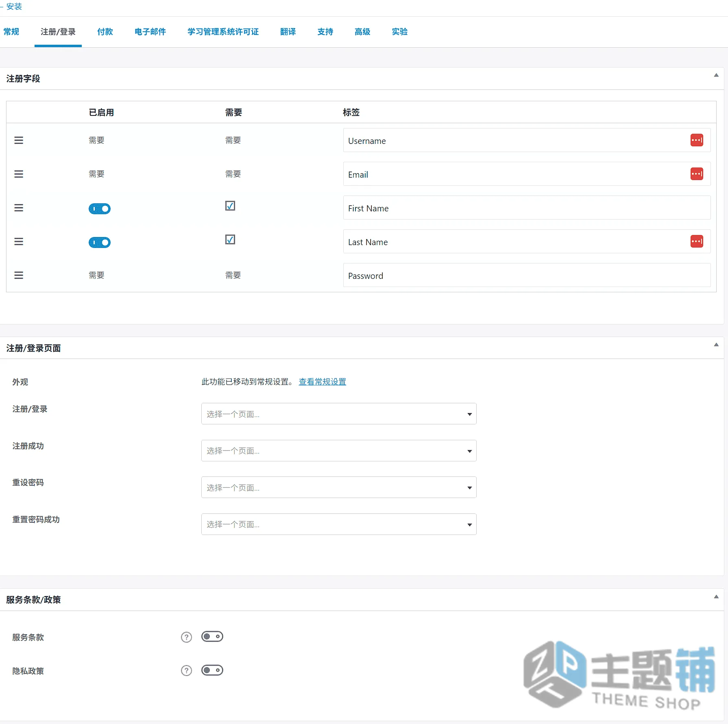Viewport: 728px width, 724px height.
Task: Toggle the Last Name enabled switch
Action: pyautogui.click(x=100, y=243)
